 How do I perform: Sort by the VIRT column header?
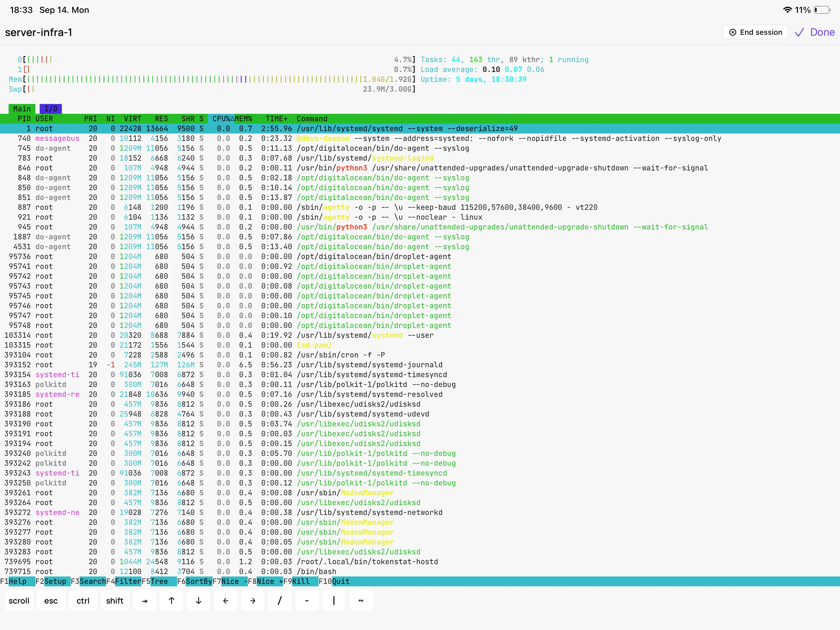(x=133, y=118)
